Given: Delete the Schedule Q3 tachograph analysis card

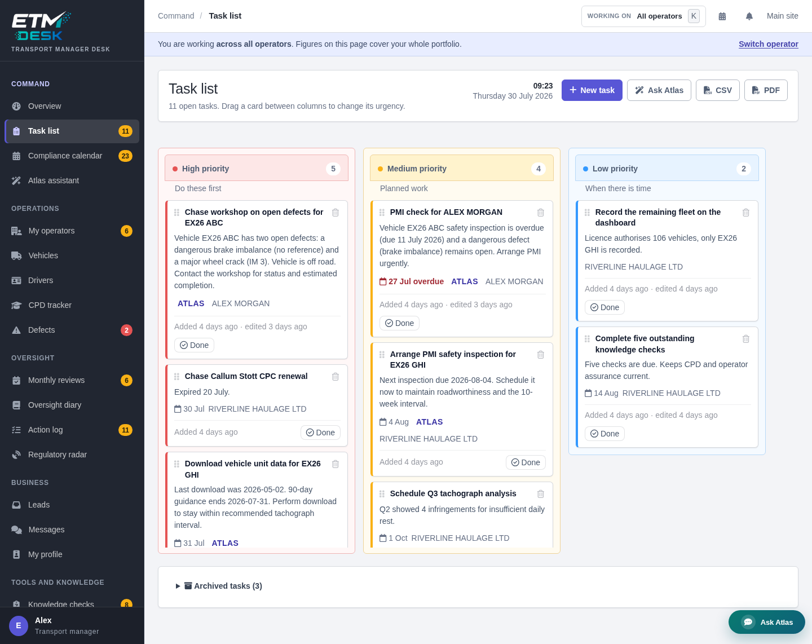Looking at the screenshot, I should click(x=541, y=494).
